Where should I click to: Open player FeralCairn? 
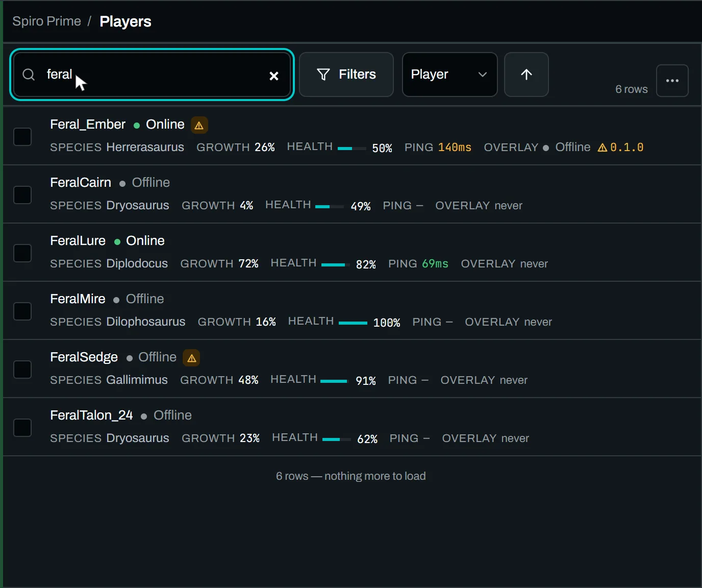[x=81, y=183]
